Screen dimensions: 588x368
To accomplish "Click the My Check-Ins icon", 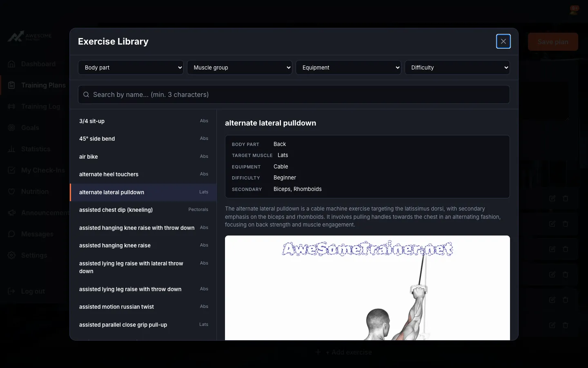I will pyautogui.click(x=12, y=170).
